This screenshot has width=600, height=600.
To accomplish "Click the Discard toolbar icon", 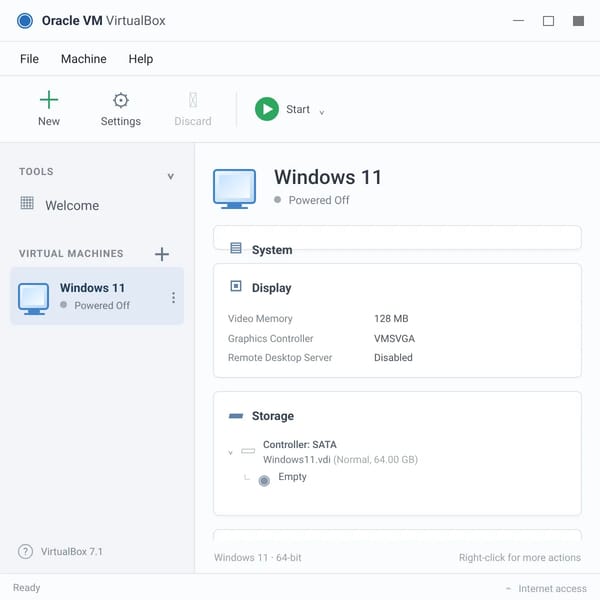I will (193, 100).
